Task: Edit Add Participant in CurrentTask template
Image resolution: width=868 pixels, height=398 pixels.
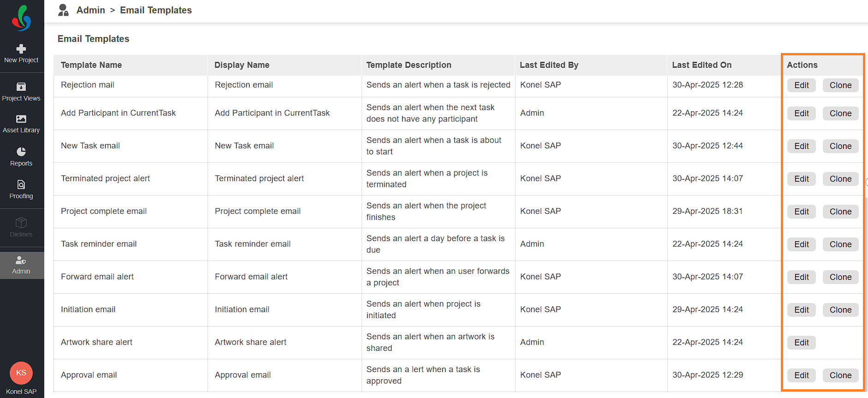Action: (802, 113)
